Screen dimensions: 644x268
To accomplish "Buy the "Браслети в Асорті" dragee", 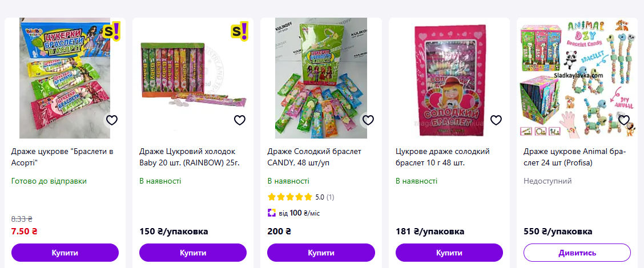I will pyautogui.click(x=65, y=253).
